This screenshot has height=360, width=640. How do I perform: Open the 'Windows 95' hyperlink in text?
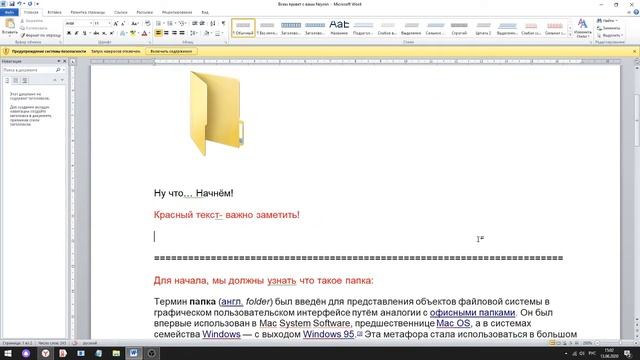point(329,334)
